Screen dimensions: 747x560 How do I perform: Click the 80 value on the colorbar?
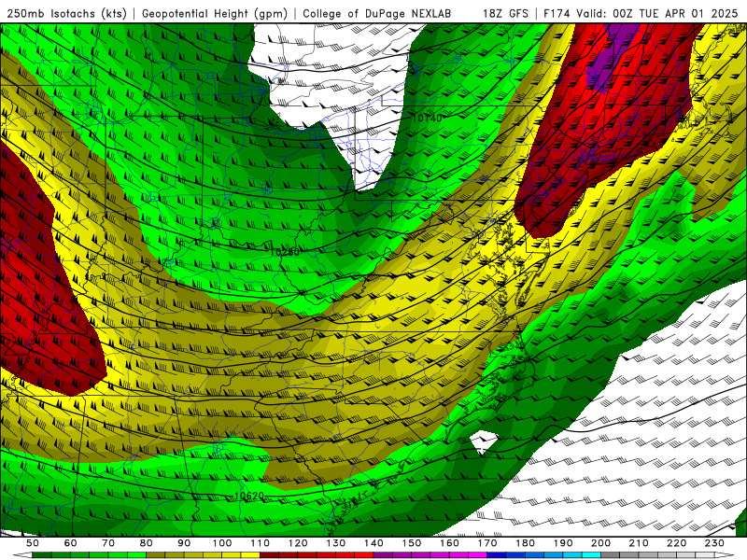[x=147, y=543]
